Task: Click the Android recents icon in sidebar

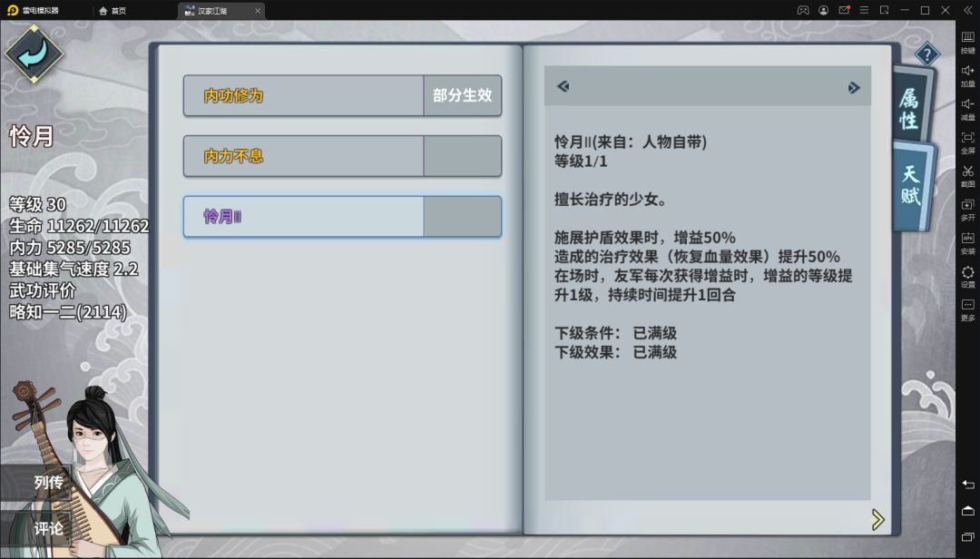Action: pyautogui.click(x=967, y=536)
